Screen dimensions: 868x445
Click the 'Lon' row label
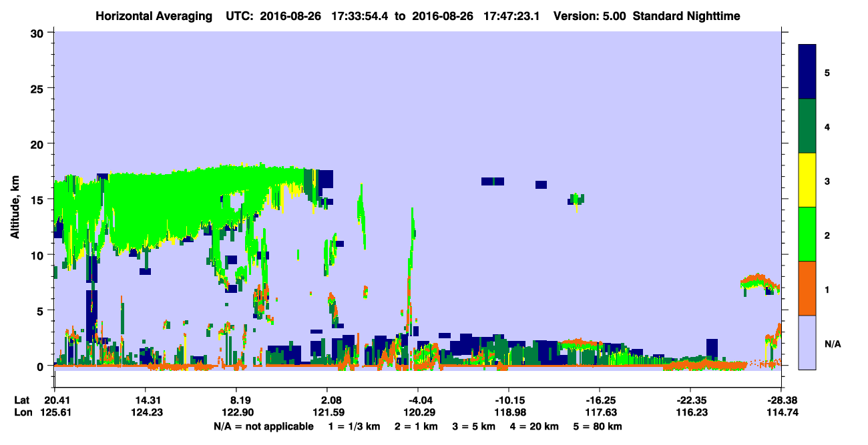click(x=22, y=412)
